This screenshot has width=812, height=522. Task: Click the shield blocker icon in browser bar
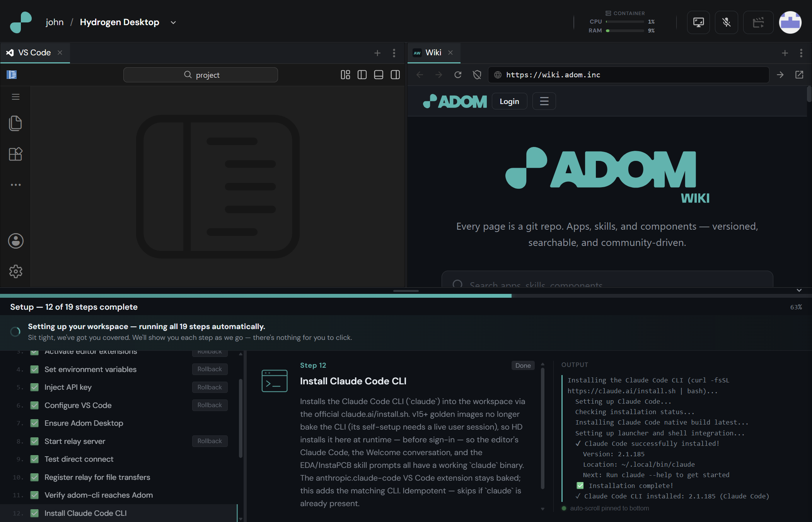[x=477, y=75]
